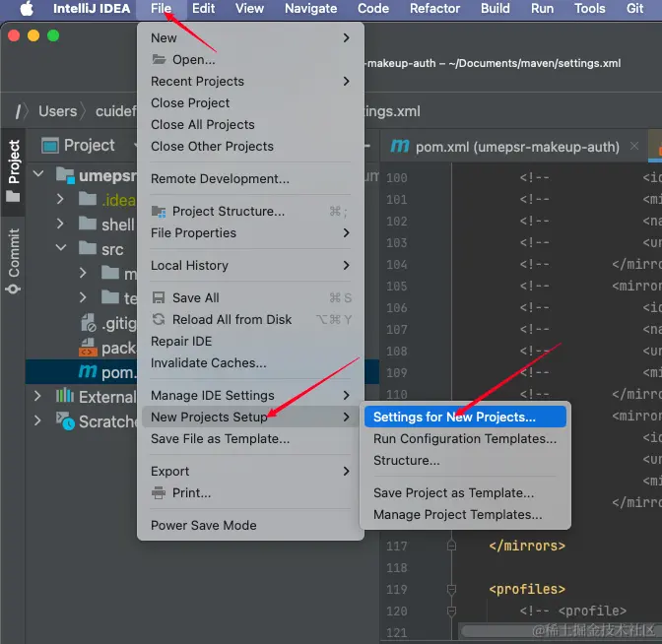Click the Print printer icon
This screenshot has height=644, width=662.
(159, 493)
